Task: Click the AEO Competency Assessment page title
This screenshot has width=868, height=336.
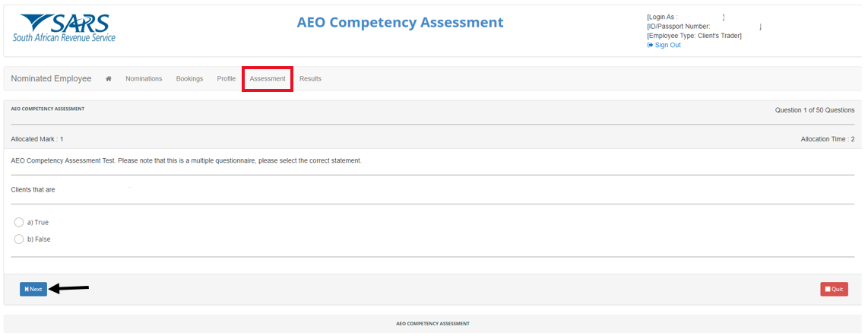Action: (400, 23)
